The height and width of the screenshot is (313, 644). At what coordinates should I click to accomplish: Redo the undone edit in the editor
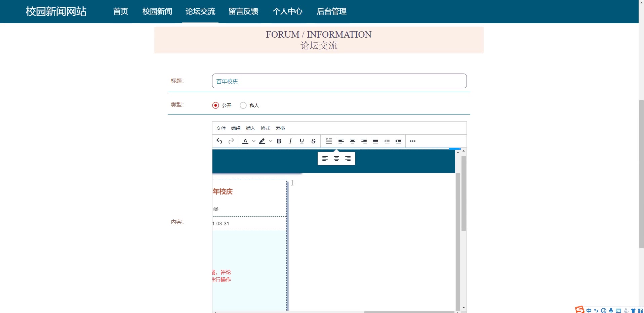coord(231,141)
